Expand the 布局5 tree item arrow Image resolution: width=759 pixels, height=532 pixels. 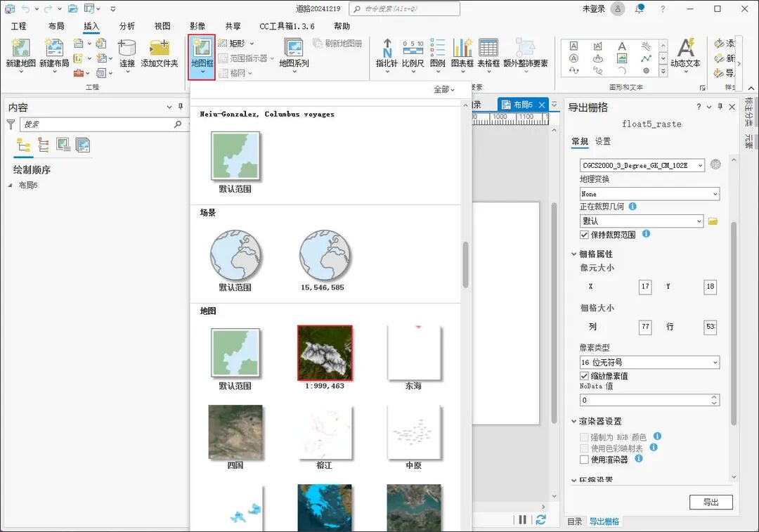(10, 185)
